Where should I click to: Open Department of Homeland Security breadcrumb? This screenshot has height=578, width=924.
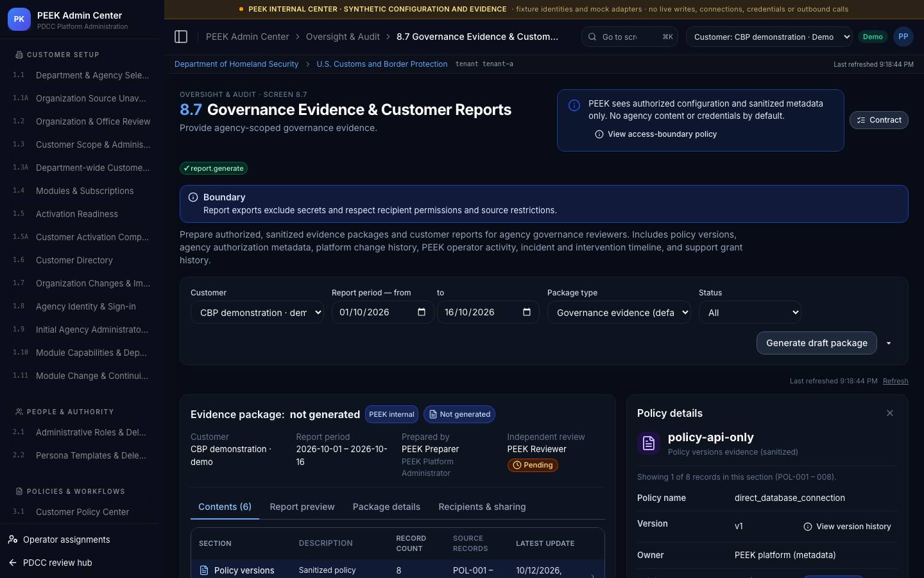(x=236, y=64)
